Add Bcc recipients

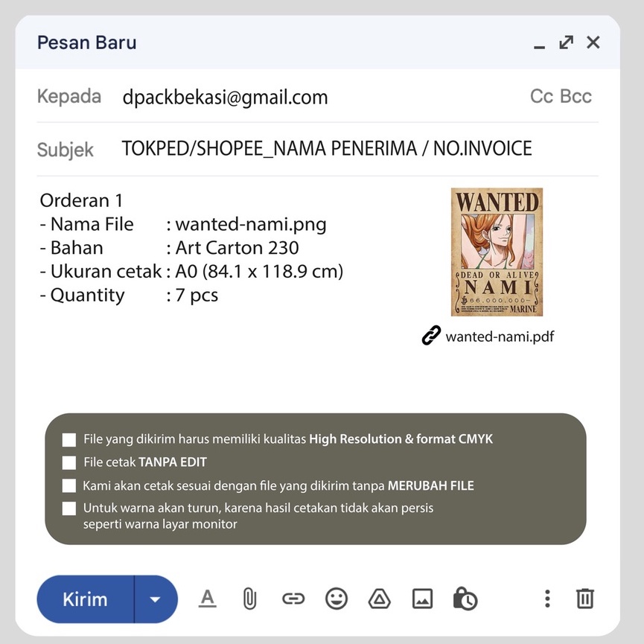coord(576,97)
